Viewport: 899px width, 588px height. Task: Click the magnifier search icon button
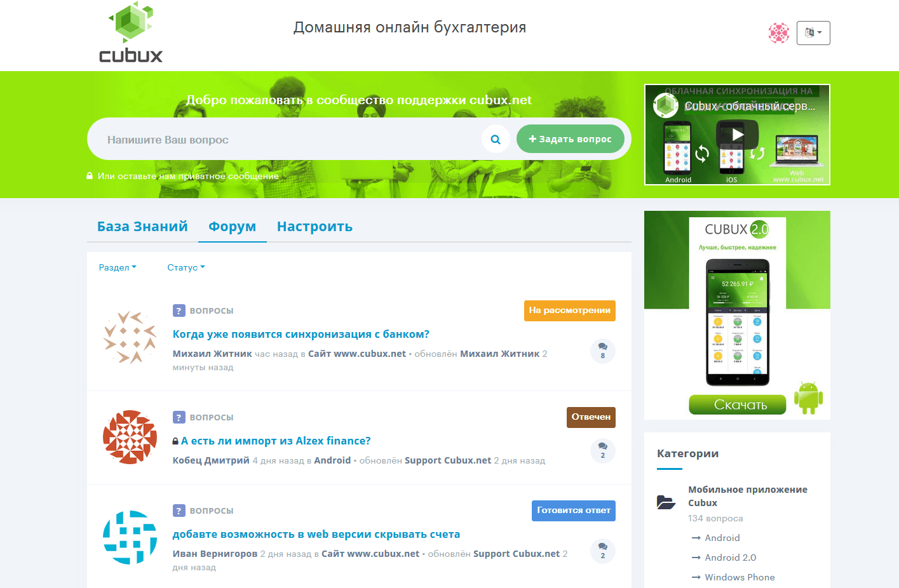click(496, 139)
